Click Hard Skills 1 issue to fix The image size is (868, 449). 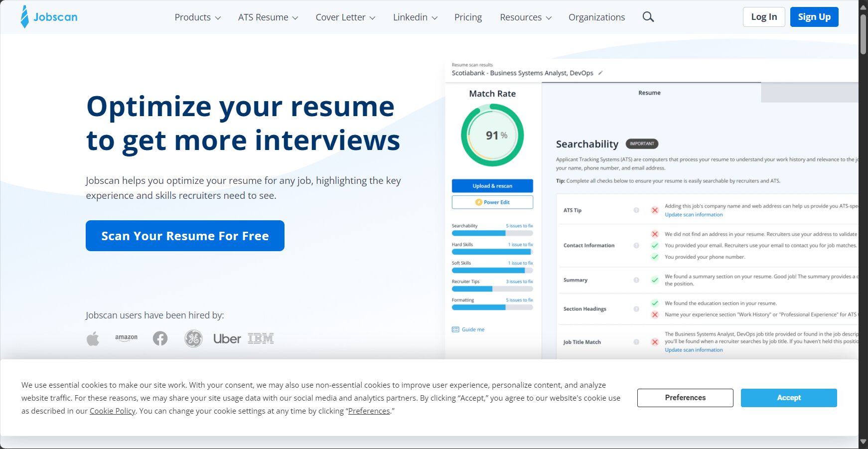pyautogui.click(x=520, y=245)
